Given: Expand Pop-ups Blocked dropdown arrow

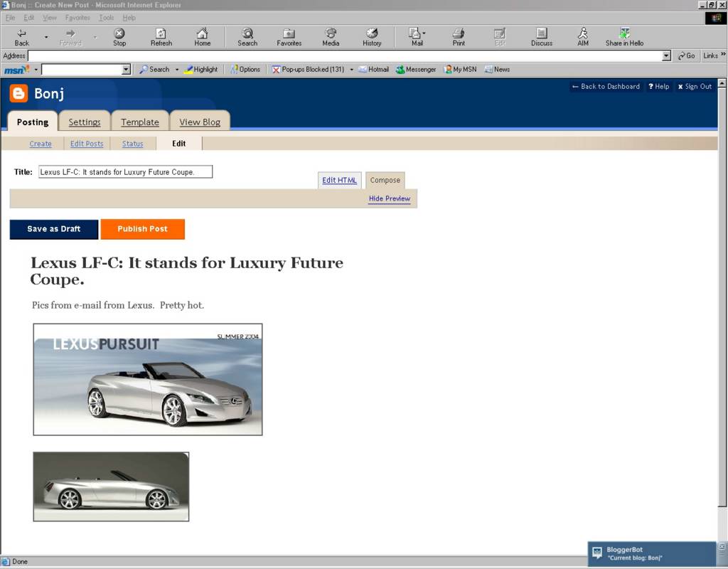Looking at the screenshot, I should 351,70.
